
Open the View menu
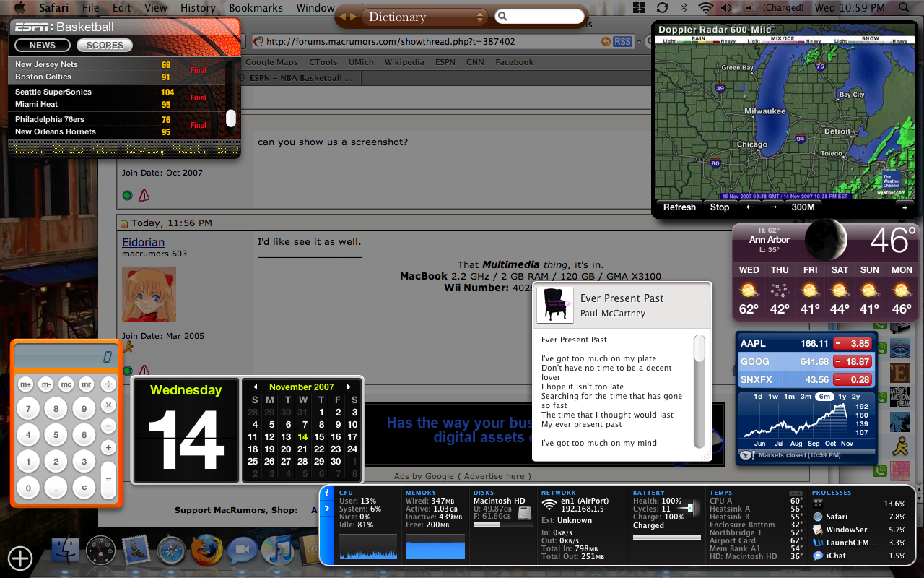point(156,8)
